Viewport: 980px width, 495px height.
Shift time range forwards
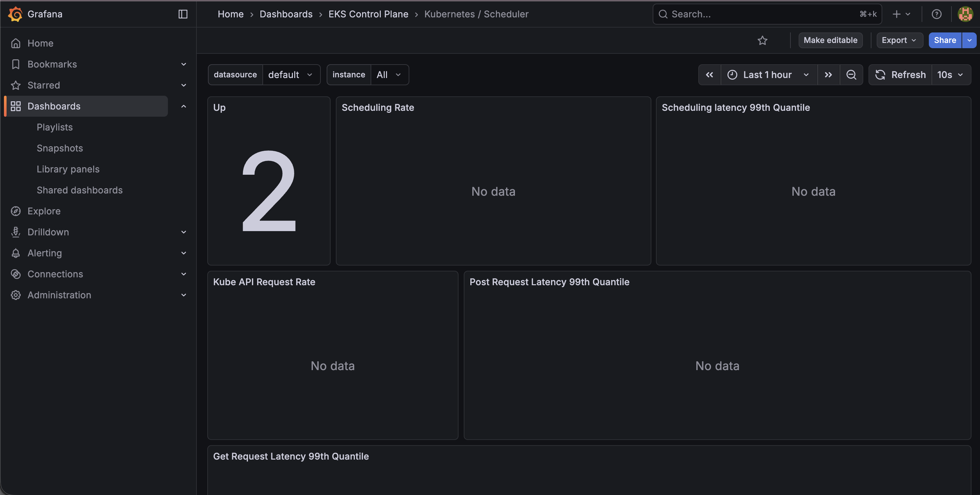[828, 74]
